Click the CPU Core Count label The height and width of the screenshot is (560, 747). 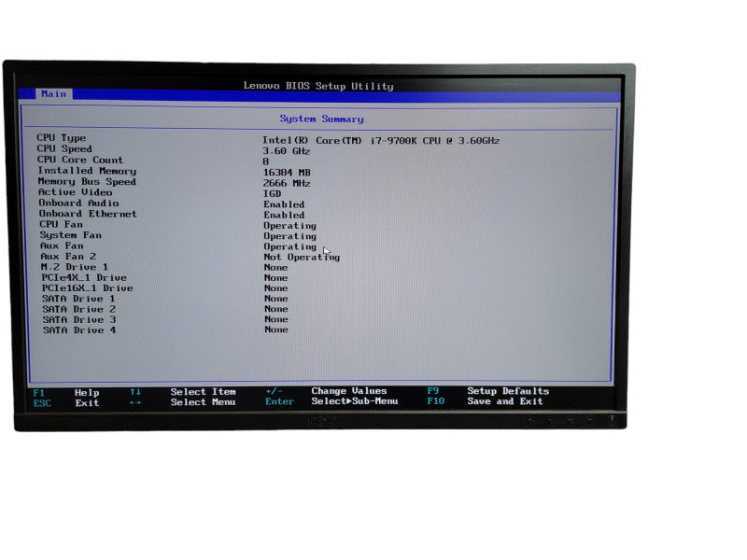(x=80, y=160)
